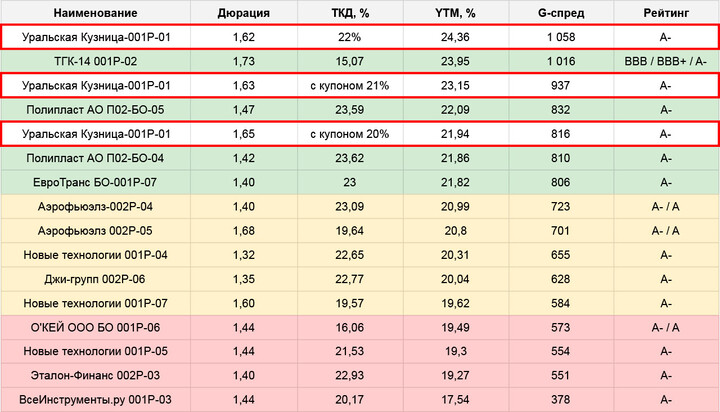This screenshot has width=720, height=412.
Task: Click Новые технологии 001P-04 name cell
Action: [96, 255]
